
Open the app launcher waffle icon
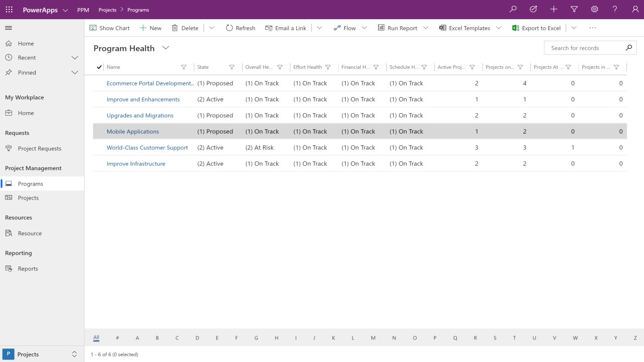[x=9, y=10]
